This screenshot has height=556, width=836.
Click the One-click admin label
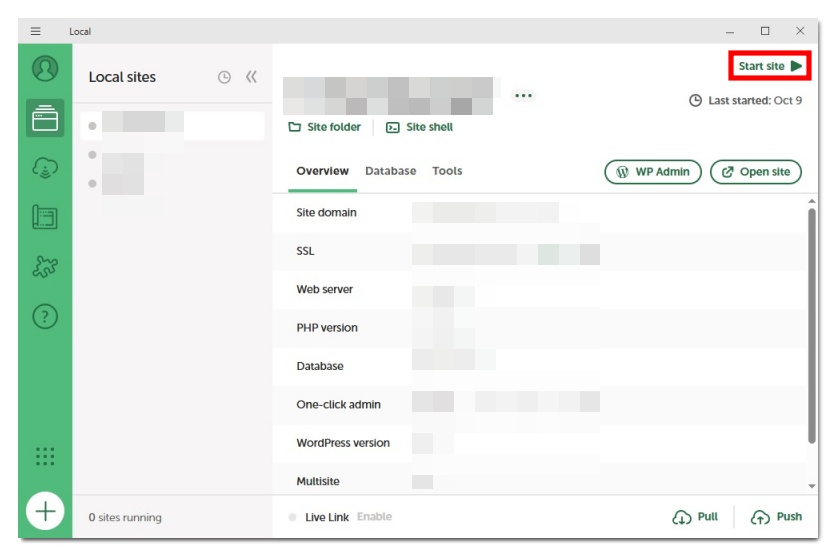[339, 405]
